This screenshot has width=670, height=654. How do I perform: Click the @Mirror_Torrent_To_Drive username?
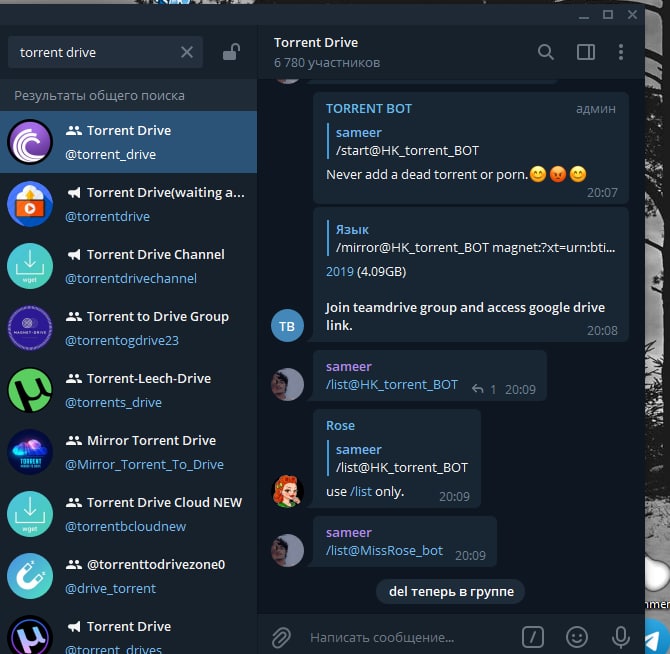click(144, 464)
